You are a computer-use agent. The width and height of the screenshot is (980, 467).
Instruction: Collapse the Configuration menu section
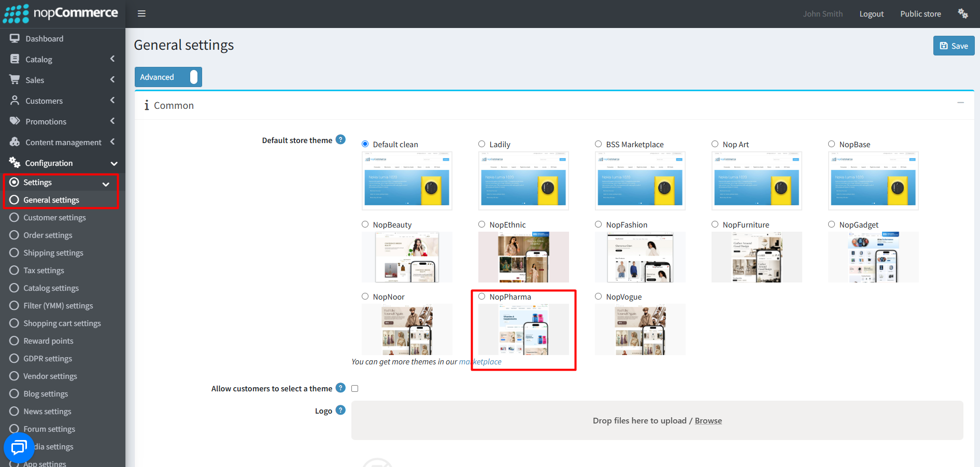pos(63,163)
